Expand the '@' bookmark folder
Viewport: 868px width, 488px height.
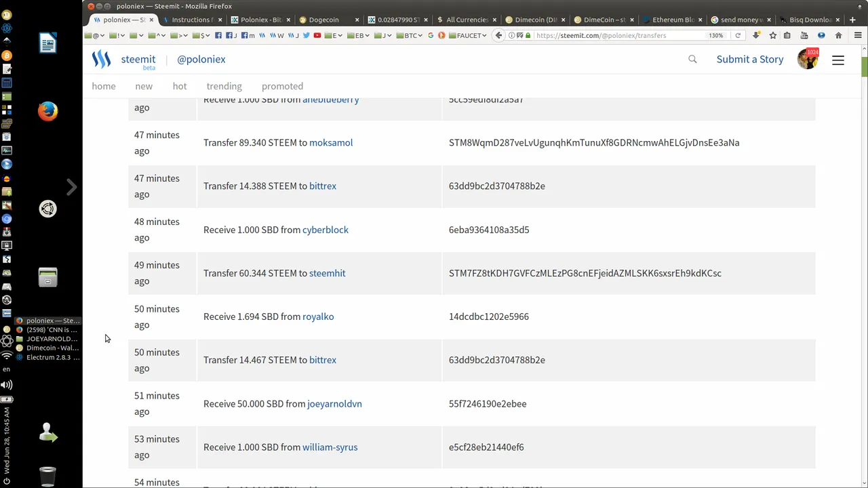tap(96, 35)
